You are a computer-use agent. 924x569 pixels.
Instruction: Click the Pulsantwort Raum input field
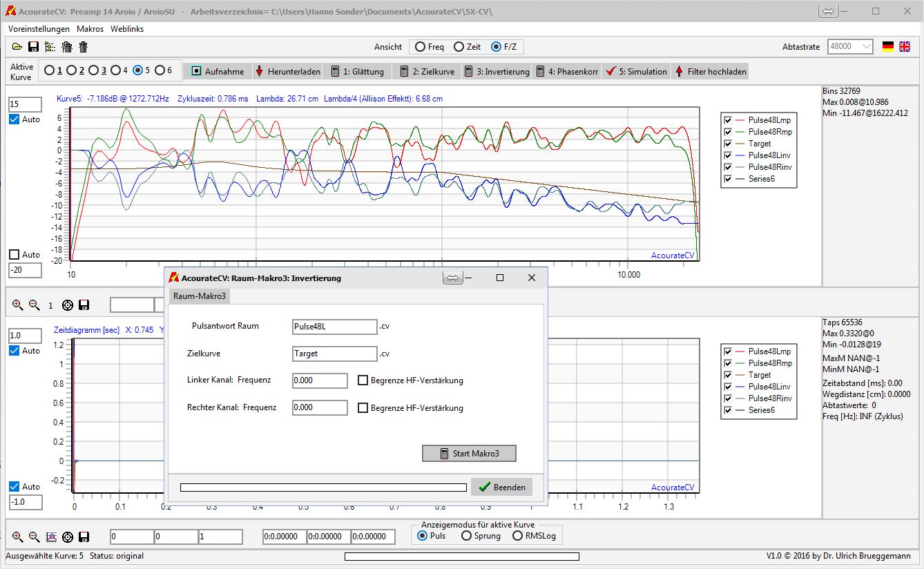click(335, 327)
